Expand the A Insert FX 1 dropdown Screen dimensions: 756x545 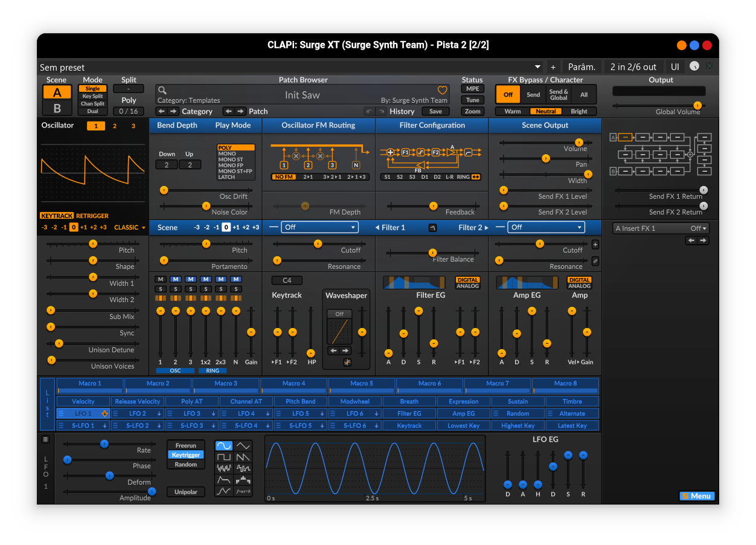tap(661, 228)
